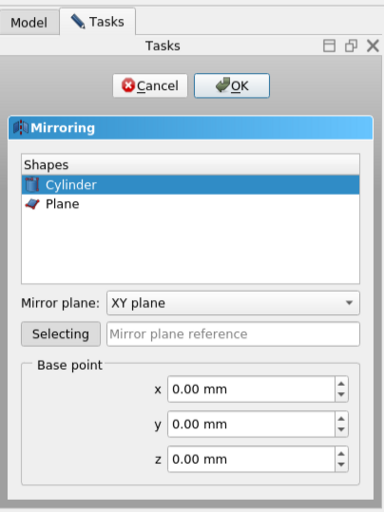Cancel the mirroring task
This screenshot has height=512, width=384.
150,86
